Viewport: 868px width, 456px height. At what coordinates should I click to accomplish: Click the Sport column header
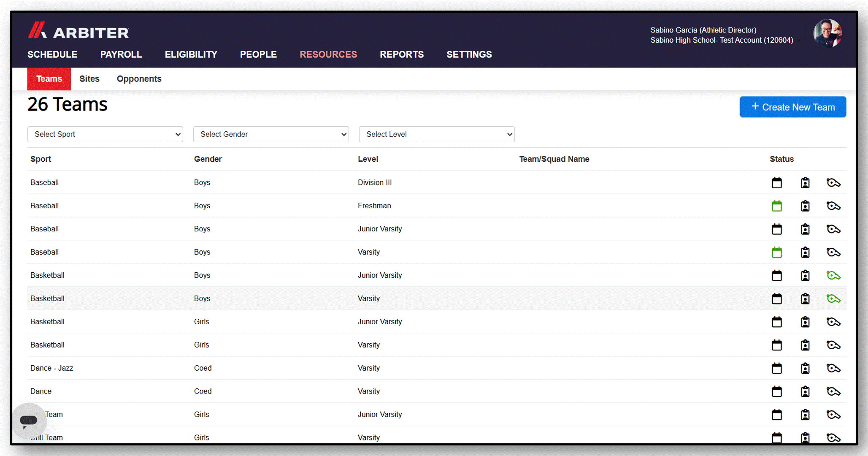click(41, 159)
